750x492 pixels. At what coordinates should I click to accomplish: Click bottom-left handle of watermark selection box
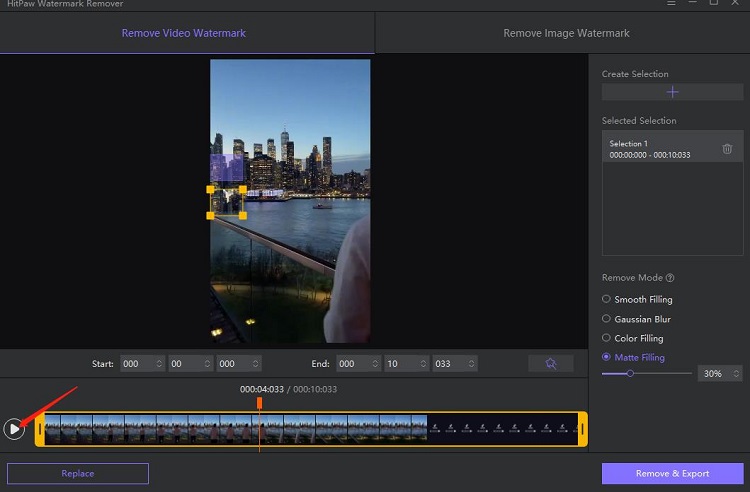210,216
